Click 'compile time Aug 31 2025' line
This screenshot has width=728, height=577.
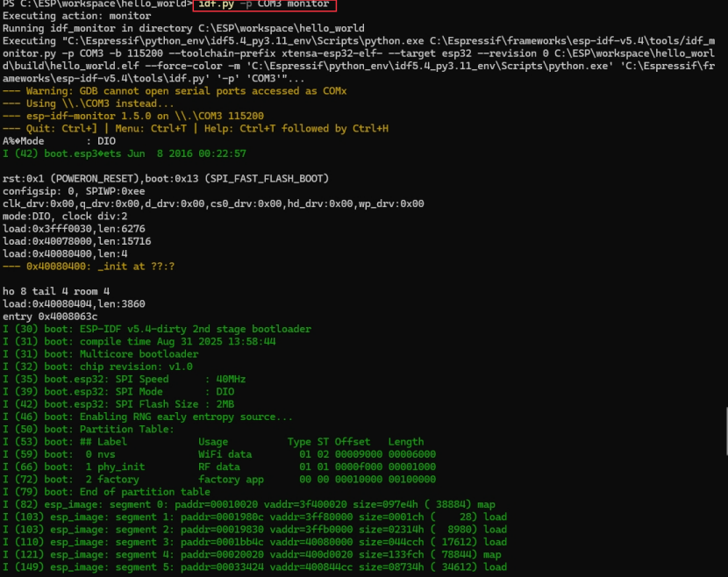pos(139,342)
